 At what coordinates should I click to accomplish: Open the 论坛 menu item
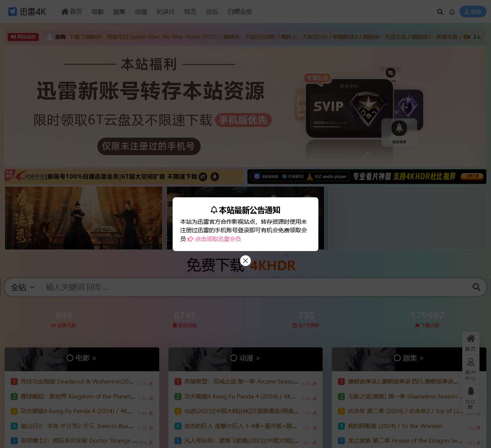(x=212, y=12)
